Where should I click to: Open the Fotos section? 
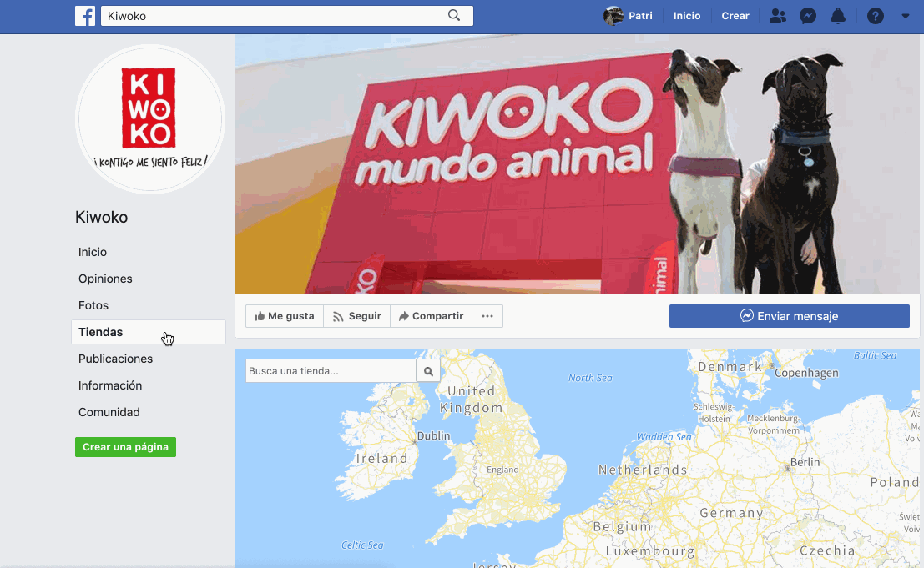[x=93, y=305]
